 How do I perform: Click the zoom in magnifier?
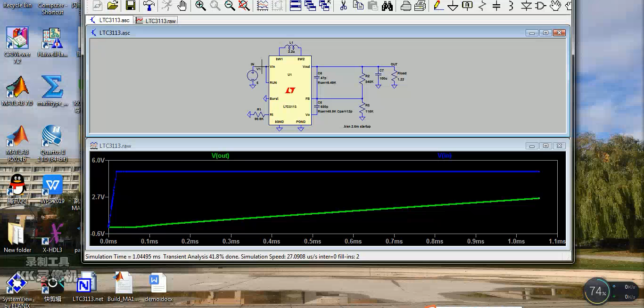click(200, 6)
